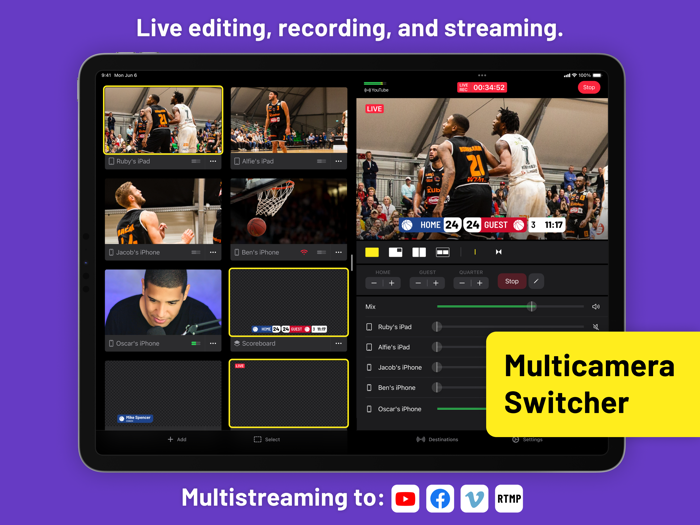Screen dimensions: 700x525
Task: Select the crossfade transition icon
Action: coord(499,252)
